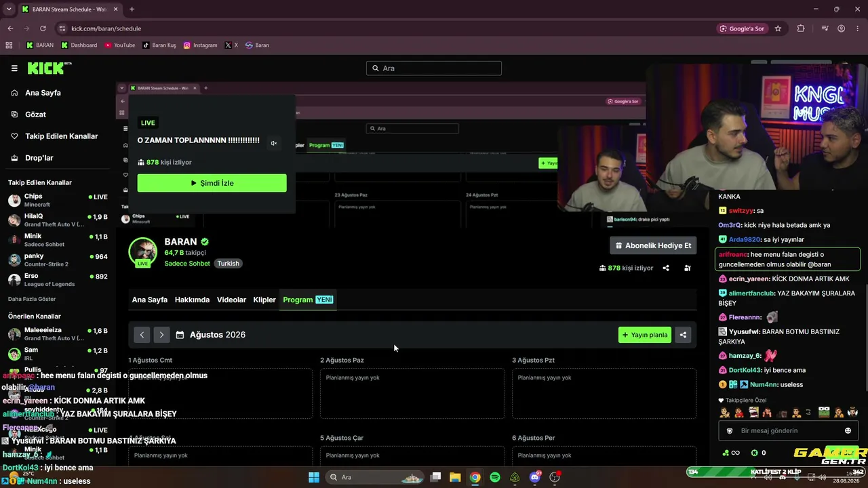Click the shield icon in the message box
The height and width of the screenshot is (488, 868).
tap(730, 431)
